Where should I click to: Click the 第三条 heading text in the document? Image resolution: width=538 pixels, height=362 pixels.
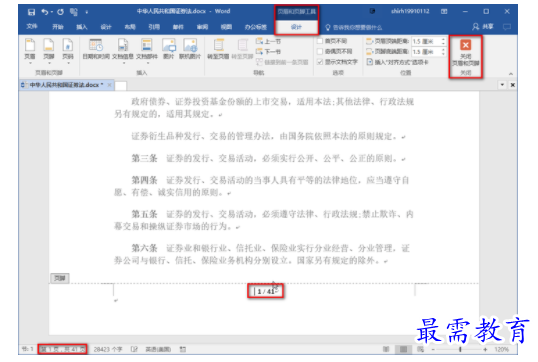point(144,158)
